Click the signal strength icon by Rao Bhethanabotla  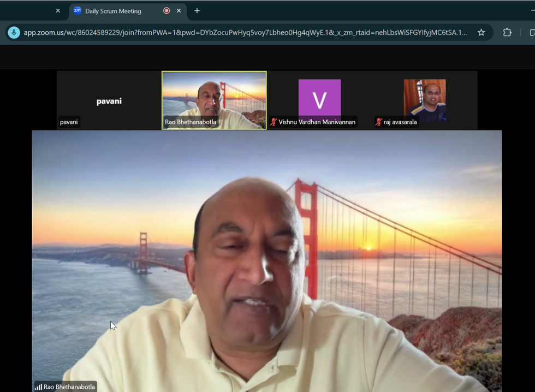[x=39, y=387]
